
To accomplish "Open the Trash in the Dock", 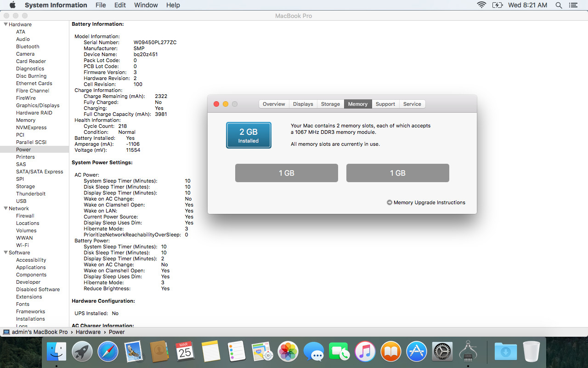I will pos(531,352).
